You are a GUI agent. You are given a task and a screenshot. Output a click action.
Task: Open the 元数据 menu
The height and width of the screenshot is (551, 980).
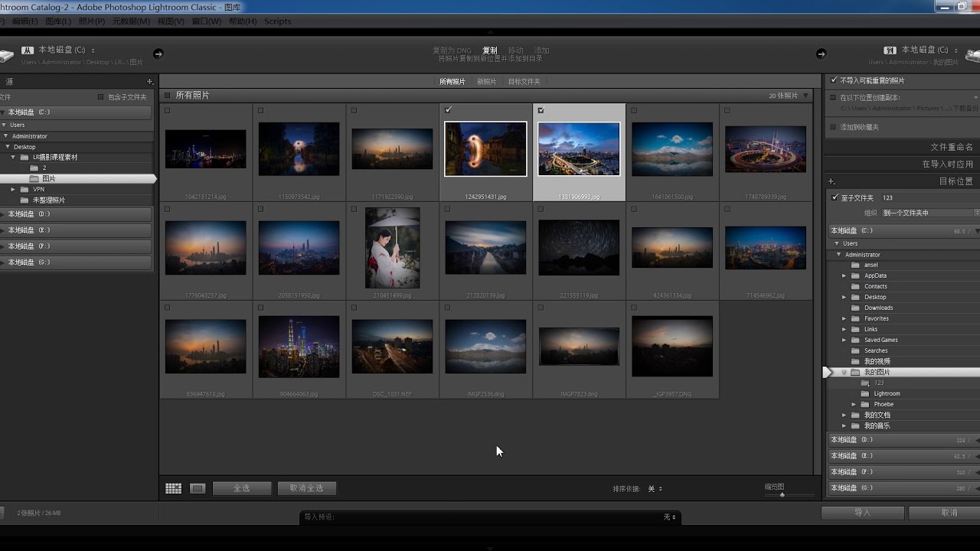[x=131, y=21]
